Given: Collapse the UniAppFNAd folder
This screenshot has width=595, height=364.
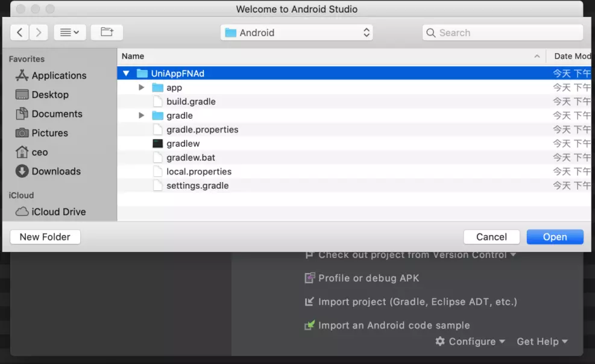Looking at the screenshot, I should (x=126, y=74).
